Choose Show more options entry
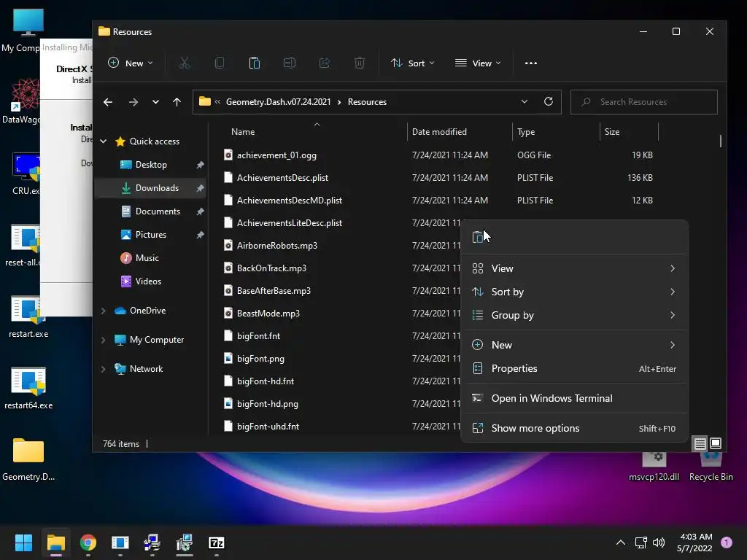Image resolution: width=747 pixels, height=560 pixels. tap(574, 429)
